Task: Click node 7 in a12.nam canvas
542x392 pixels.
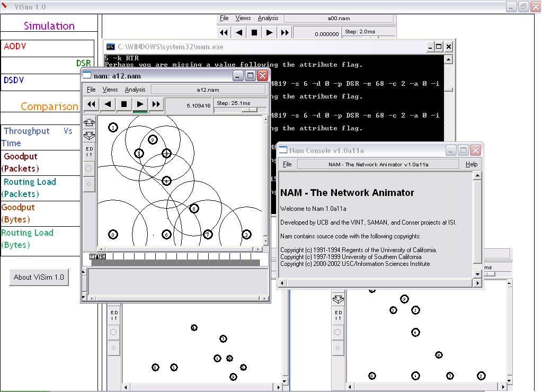Action: click(207, 234)
